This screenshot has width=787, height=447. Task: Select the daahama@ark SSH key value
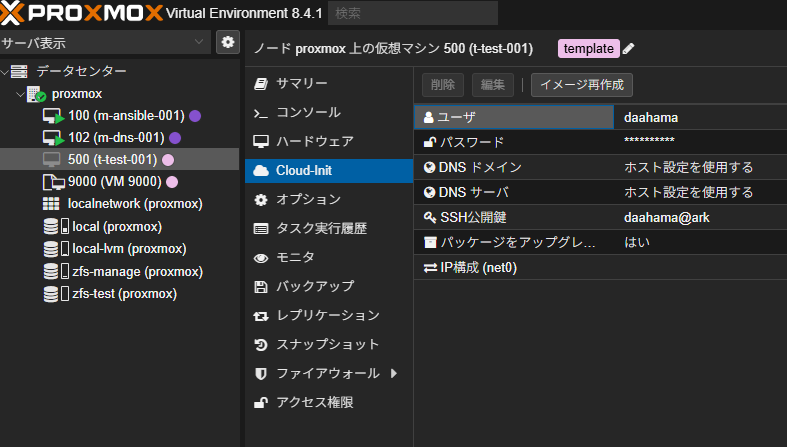click(x=667, y=218)
